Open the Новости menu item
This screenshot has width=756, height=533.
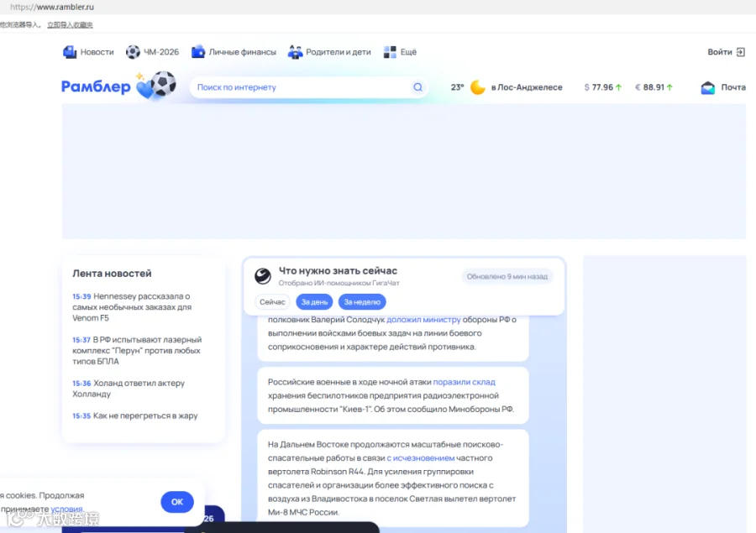[97, 52]
